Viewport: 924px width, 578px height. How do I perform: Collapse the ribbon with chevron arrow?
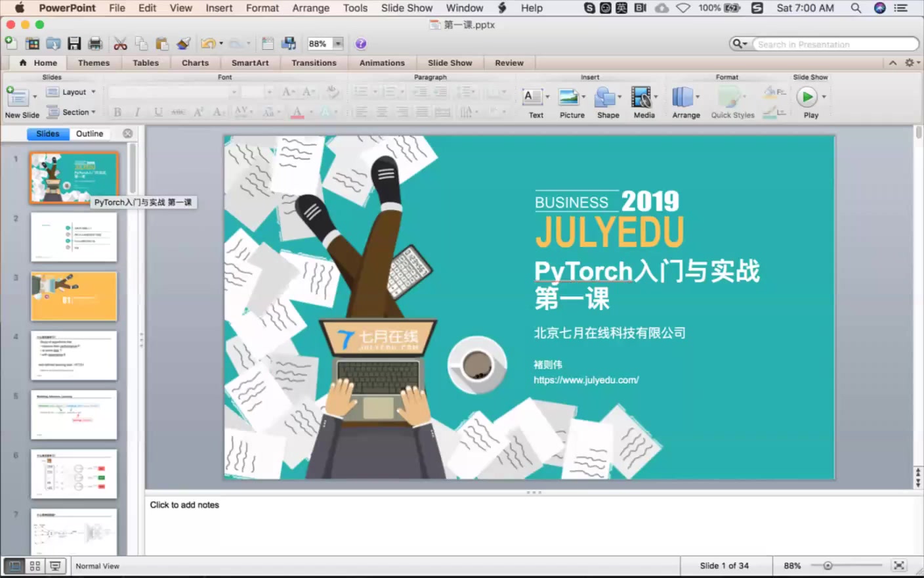tap(892, 63)
